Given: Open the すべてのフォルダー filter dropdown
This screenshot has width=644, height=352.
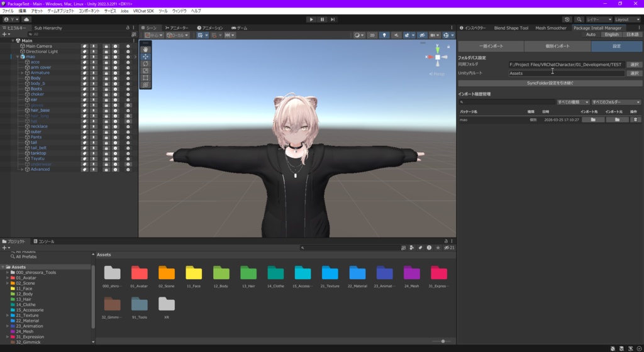Looking at the screenshot, I should pos(616,102).
